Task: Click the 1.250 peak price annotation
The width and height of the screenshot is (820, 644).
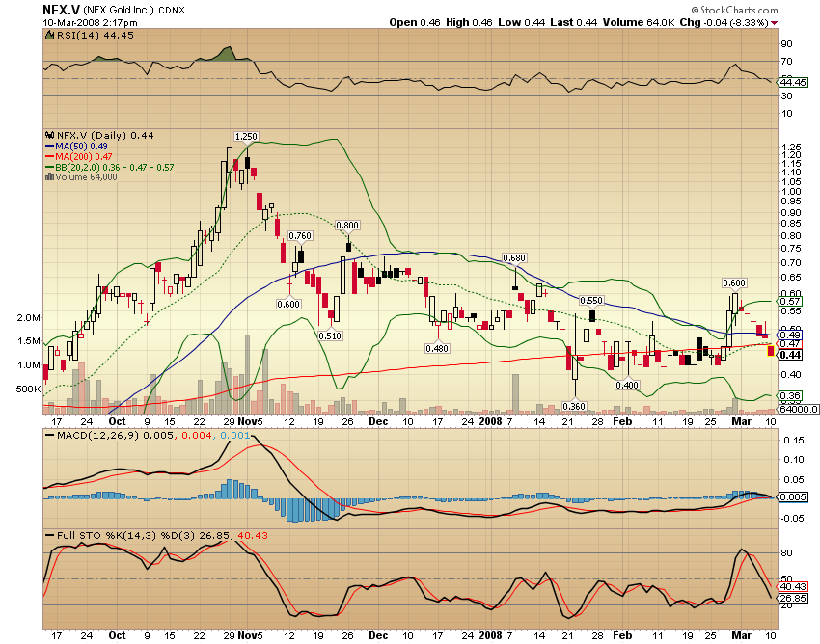Action: click(x=248, y=138)
